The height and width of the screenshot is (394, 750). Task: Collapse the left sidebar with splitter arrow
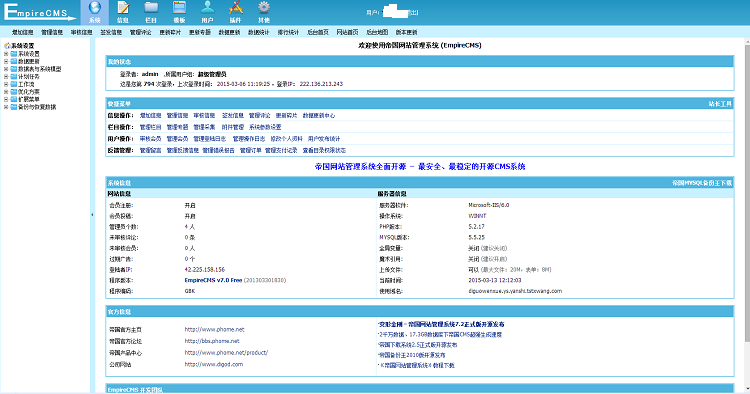click(x=92, y=215)
